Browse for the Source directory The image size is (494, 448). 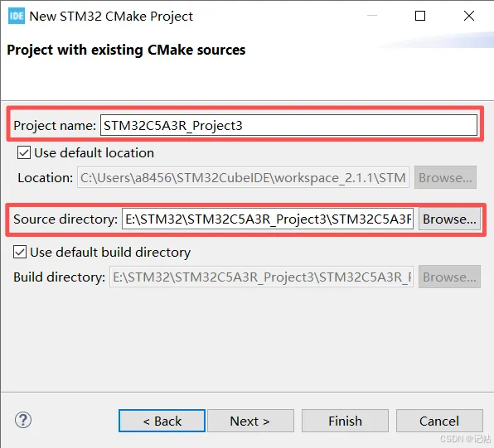[x=449, y=219]
